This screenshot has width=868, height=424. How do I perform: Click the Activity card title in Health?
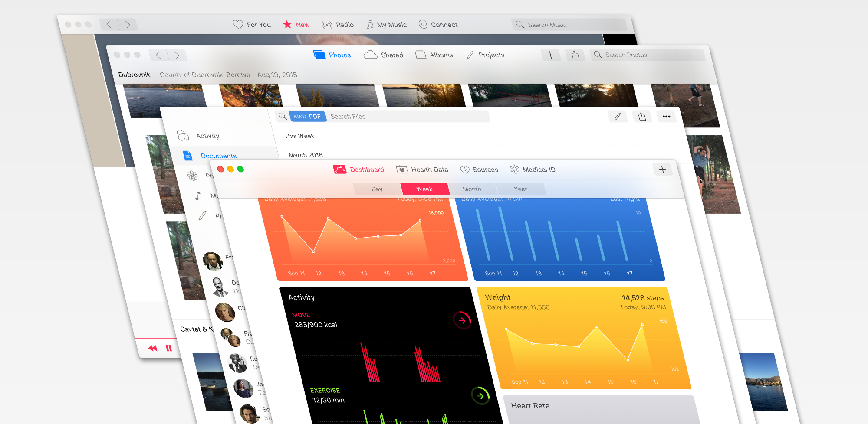pos(302,297)
